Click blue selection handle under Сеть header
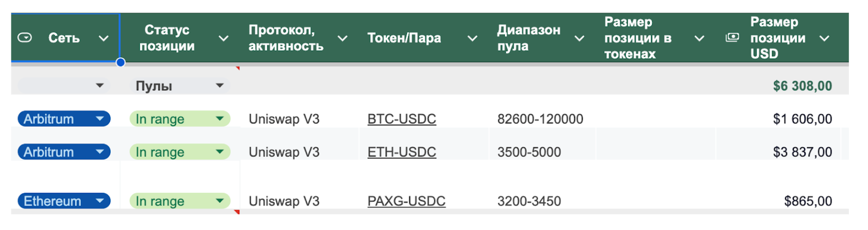Image resolution: width=868 pixels, height=230 pixels. tap(121, 62)
